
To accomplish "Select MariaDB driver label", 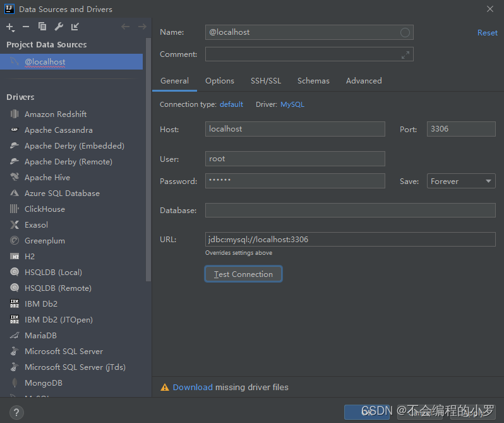I will 40,336.
